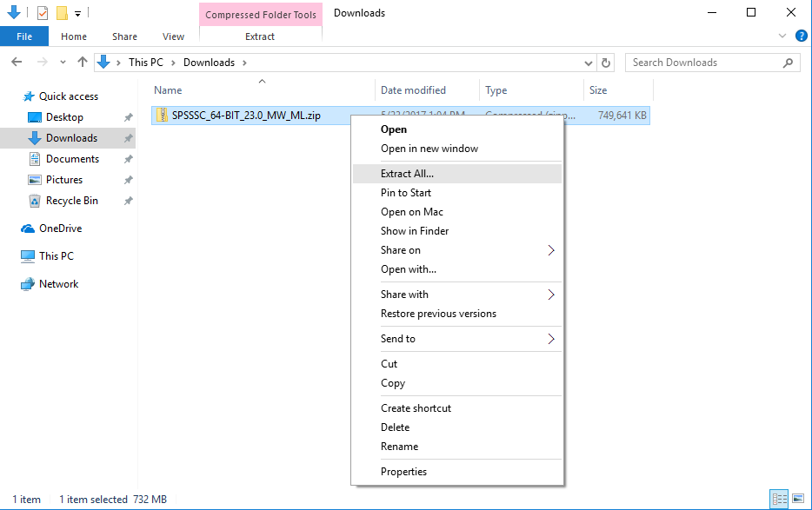Click the New Folder quick access icon

pos(62,12)
